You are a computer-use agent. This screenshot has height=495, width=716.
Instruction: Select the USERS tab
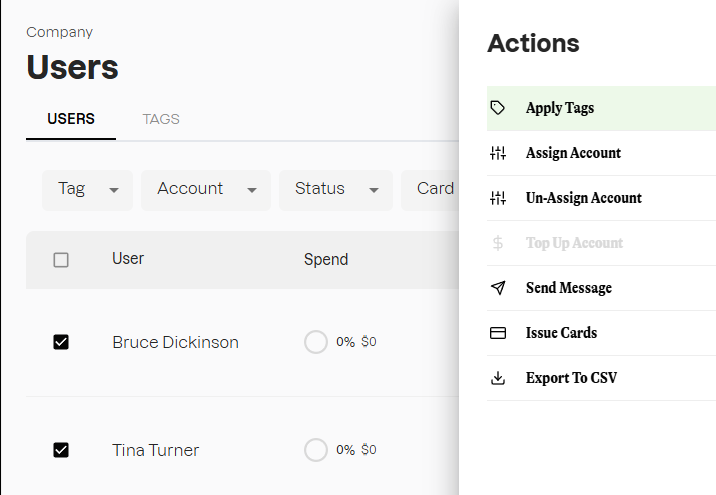point(71,119)
